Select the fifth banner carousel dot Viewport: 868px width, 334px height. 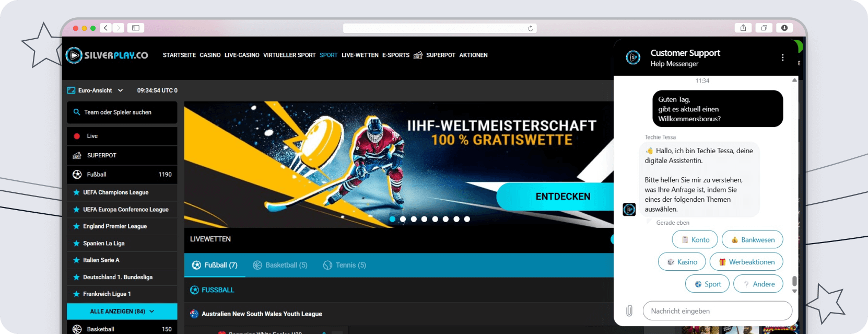[x=435, y=219]
